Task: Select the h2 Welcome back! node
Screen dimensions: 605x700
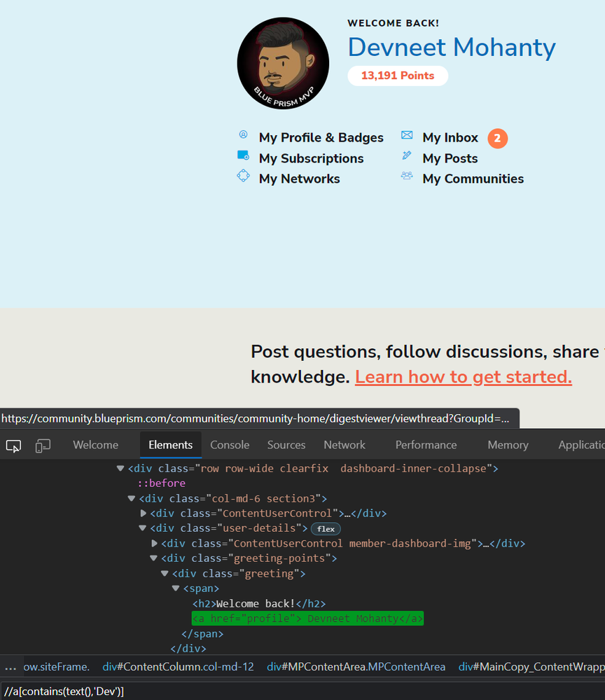Action: (x=259, y=604)
